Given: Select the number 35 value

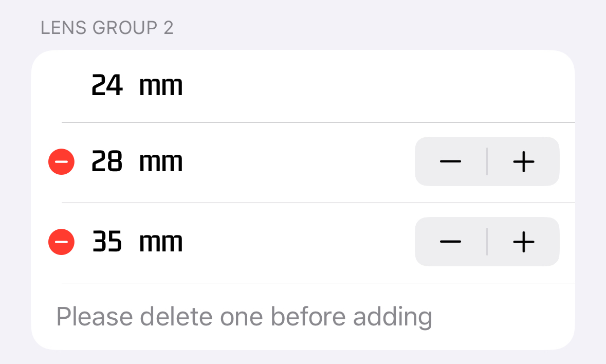Looking at the screenshot, I should [107, 242].
